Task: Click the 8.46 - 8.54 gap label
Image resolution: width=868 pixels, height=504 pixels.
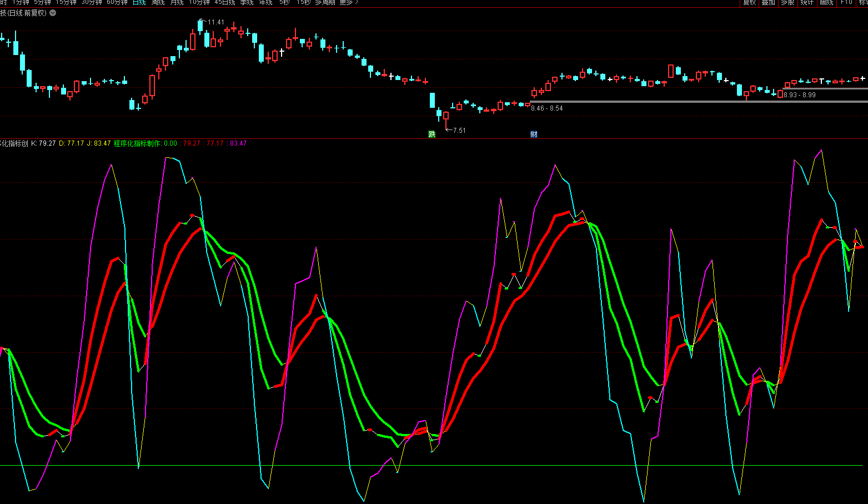Action: tap(547, 108)
